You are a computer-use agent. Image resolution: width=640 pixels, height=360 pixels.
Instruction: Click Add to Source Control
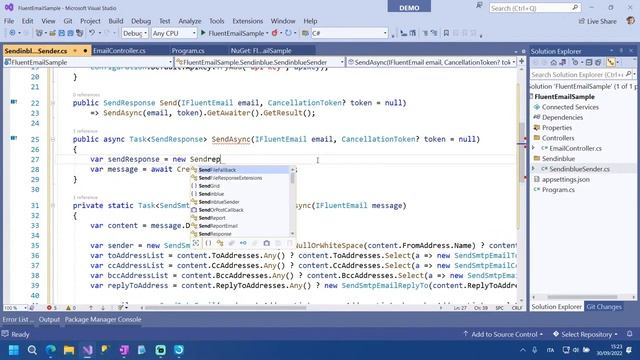pyautogui.click(x=503, y=334)
